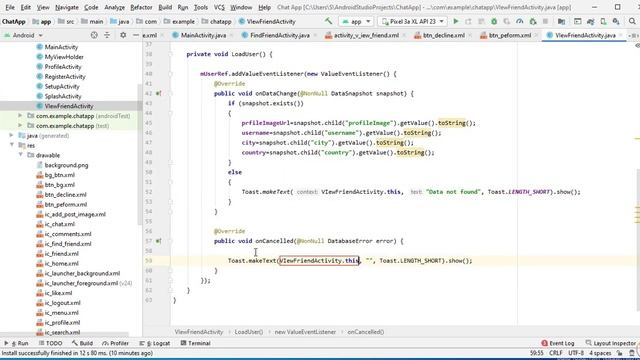The image size is (640, 360).
Task: Collapse the drawable folder
Action: pos(20,155)
